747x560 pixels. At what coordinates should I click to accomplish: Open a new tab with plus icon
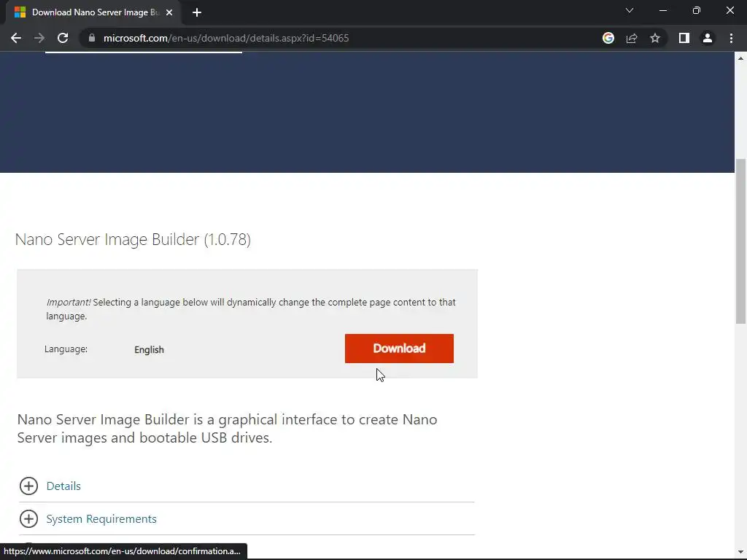197,12
